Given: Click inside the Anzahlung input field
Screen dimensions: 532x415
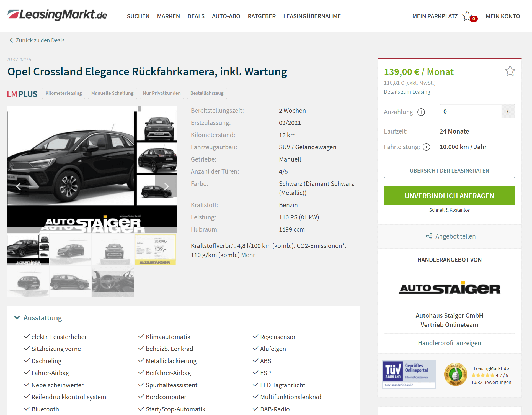Looking at the screenshot, I should (x=470, y=111).
